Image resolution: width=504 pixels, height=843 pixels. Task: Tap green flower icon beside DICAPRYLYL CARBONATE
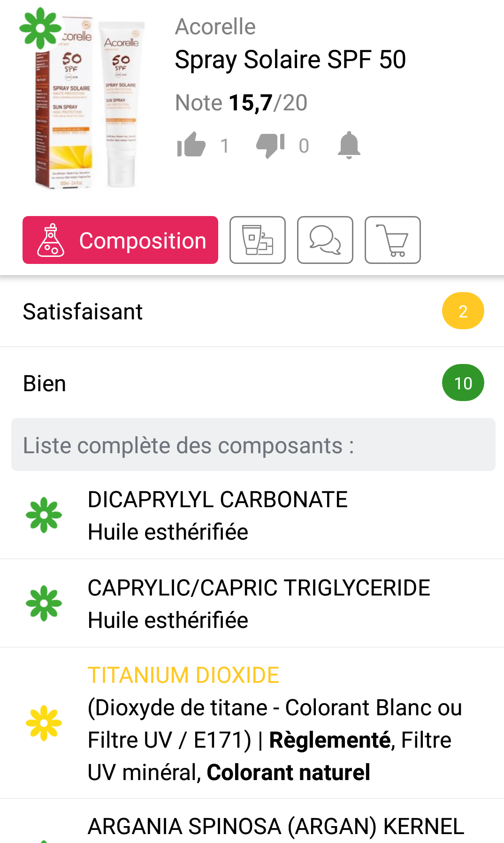[44, 515]
